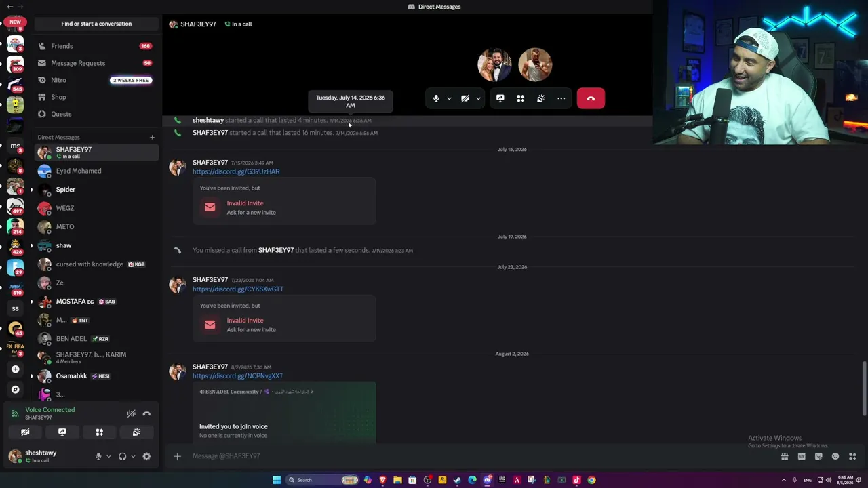
Task: Open more call options menu
Action: 561,98
